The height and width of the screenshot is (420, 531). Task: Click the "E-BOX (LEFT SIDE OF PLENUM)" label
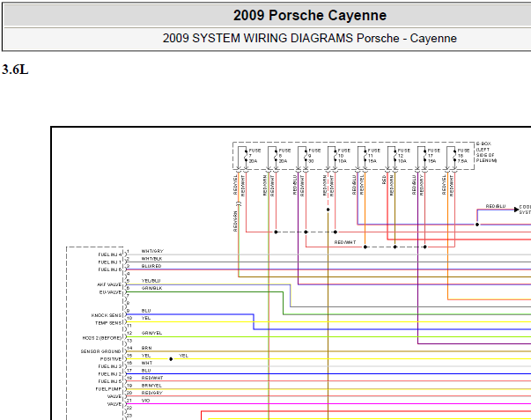pos(486,152)
